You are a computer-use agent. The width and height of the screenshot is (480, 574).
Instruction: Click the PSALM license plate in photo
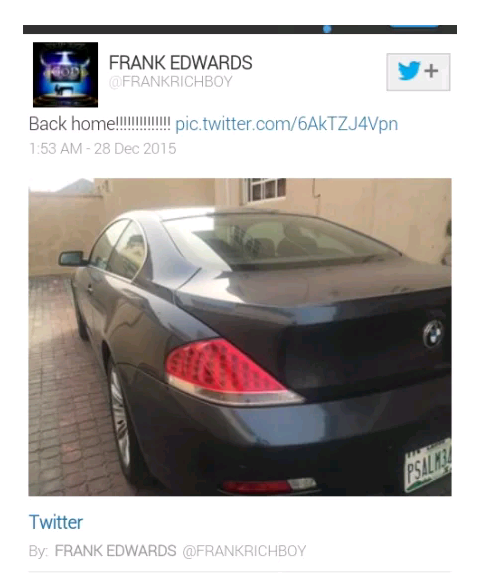(x=428, y=466)
